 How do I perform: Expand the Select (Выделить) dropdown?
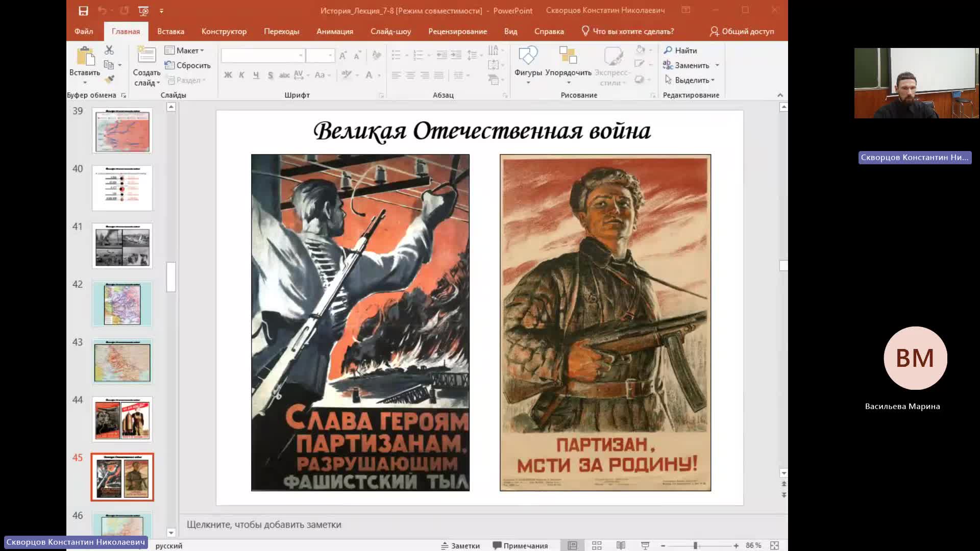coord(690,80)
